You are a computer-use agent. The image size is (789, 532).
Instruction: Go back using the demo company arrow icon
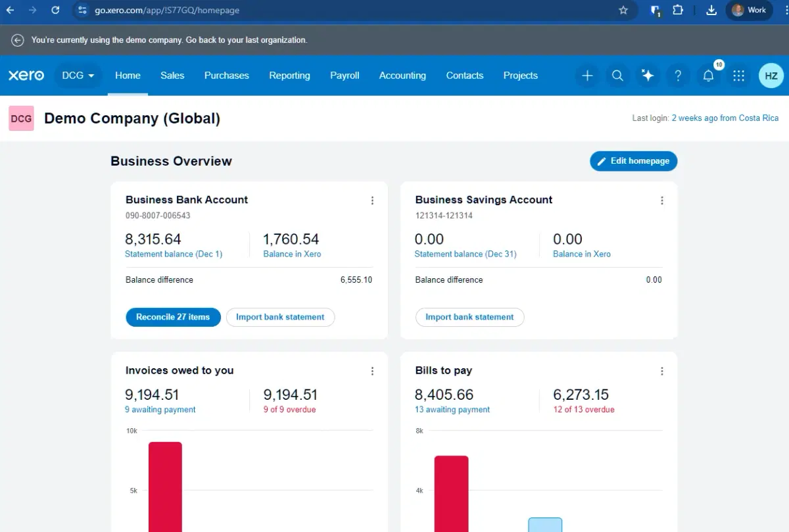tap(18, 40)
